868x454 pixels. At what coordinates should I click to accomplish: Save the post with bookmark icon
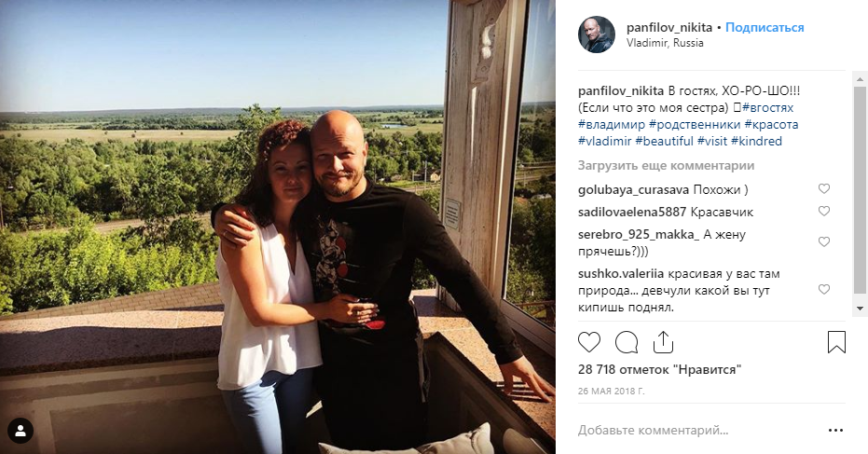[x=836, y=342]
